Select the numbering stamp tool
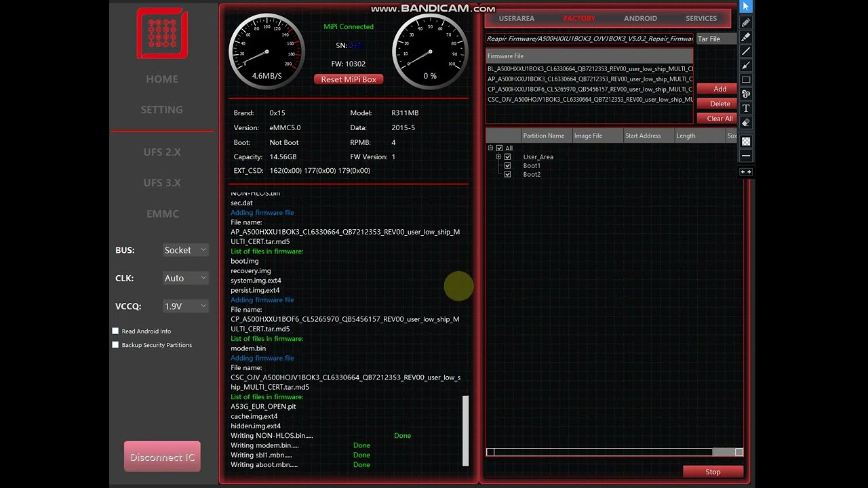 click(746, 94)
